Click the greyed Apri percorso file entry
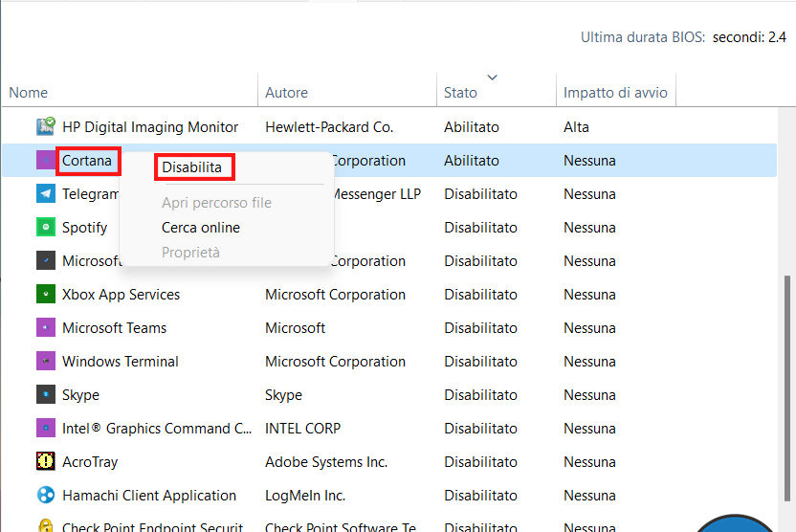796x532 pixels. [x=216, y=203]
